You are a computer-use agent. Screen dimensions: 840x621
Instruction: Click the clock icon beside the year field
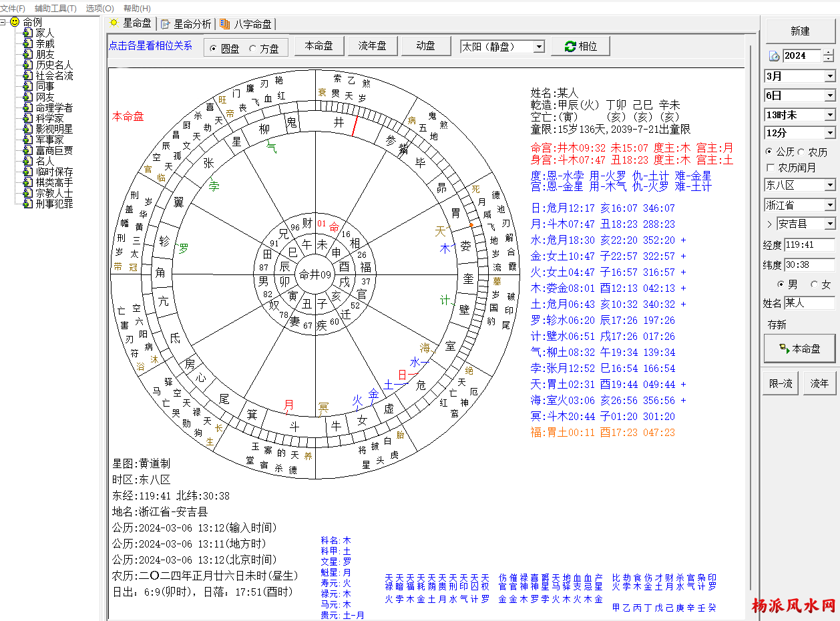(x=775, y=56)
